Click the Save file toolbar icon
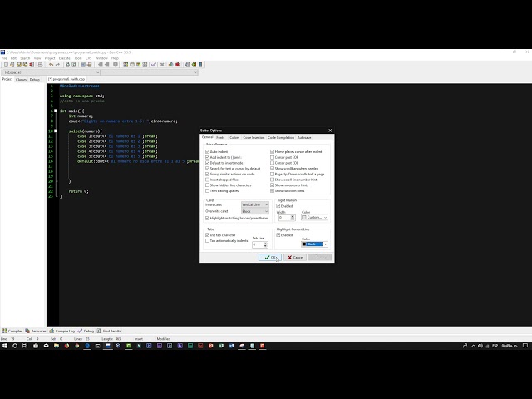 tap(18, 65)
